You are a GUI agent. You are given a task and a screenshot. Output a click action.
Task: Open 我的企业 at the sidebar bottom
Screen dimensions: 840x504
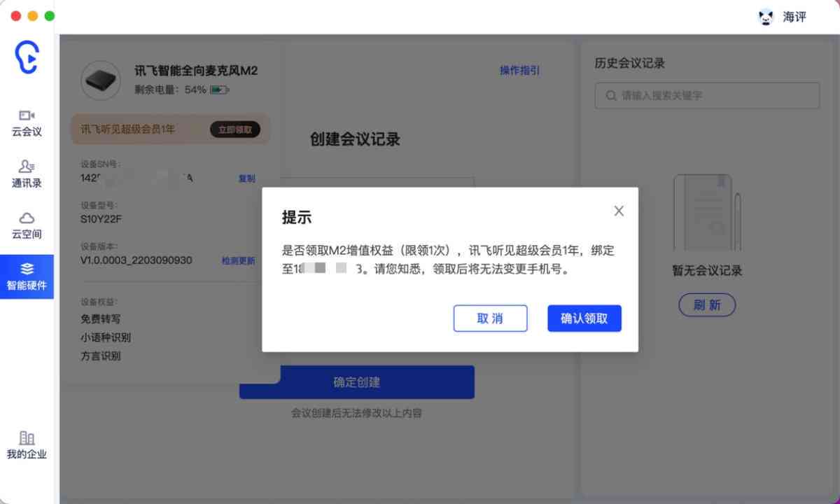coord(27,445)
